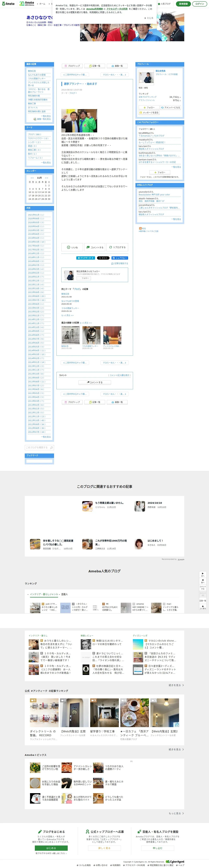
Task: Open the 人気ブログ star link
Action: click(164, 4)
